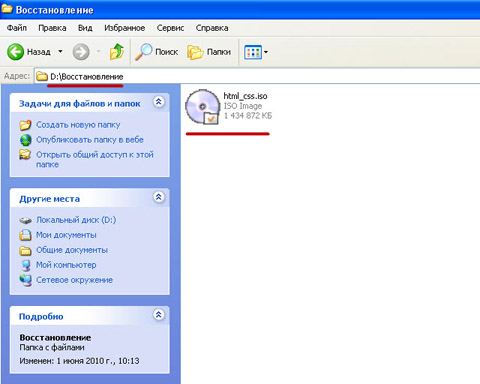Click the Мой компьютер computer icon
Viewport: 480px width, 384px height.
coord(26,265)
